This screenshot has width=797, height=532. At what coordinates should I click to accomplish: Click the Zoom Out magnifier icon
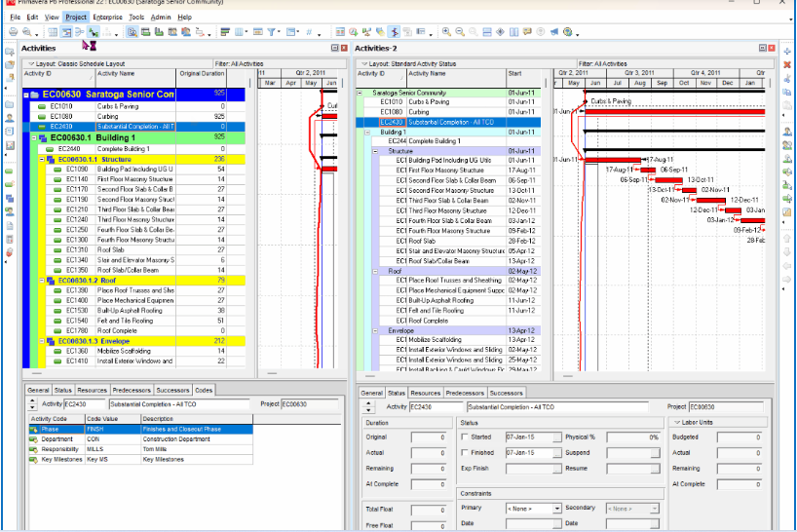tap(460, 32)
